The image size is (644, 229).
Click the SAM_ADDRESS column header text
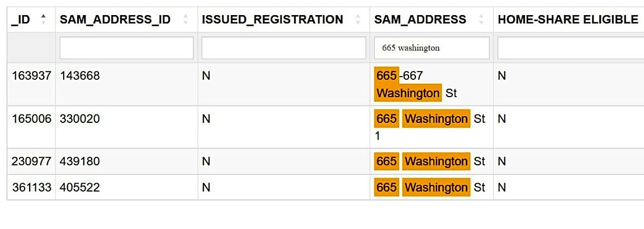pos(420,20)
